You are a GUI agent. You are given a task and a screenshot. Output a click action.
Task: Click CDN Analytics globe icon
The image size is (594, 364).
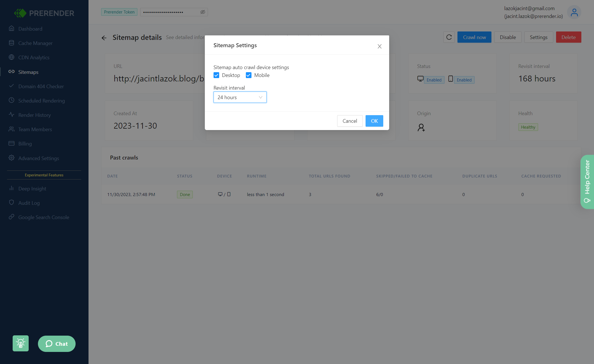pyautogui.click(x=12, y=57)
